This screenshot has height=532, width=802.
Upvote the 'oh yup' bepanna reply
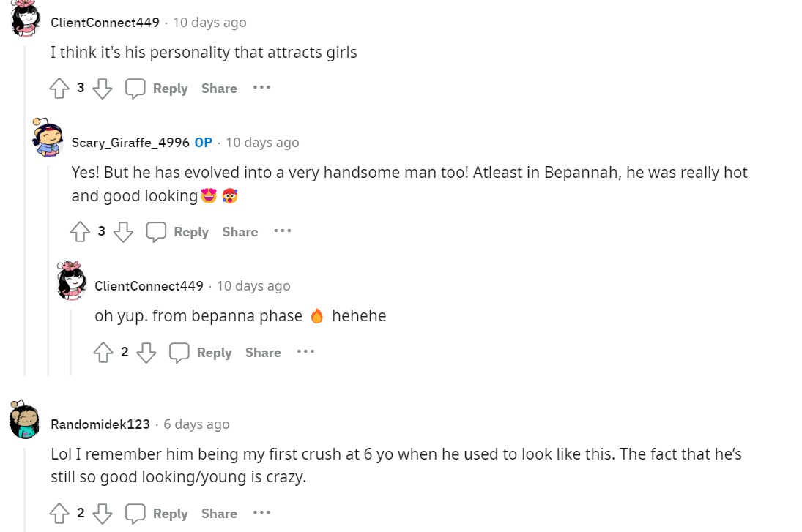[x=103, y=353]
